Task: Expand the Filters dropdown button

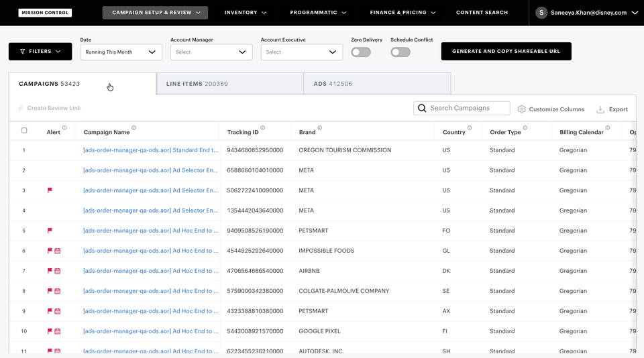Action: click(40, 52)
